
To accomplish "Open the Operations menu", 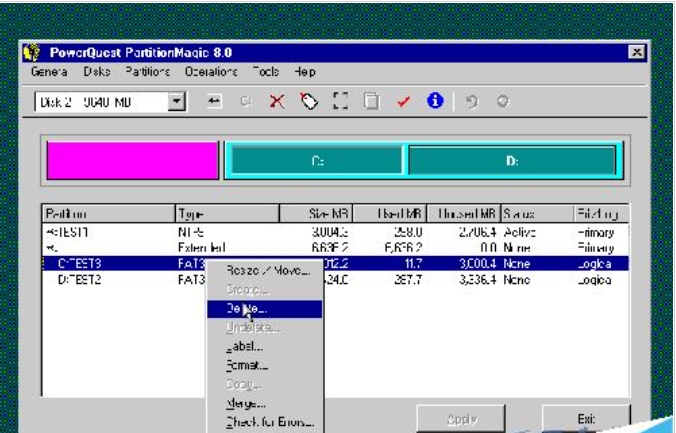I will click(x=210, y=72).
